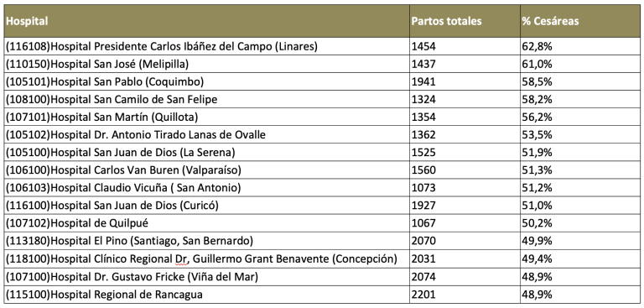
Task: Select the Hospital column header
Action: click(x=207, y=21)
